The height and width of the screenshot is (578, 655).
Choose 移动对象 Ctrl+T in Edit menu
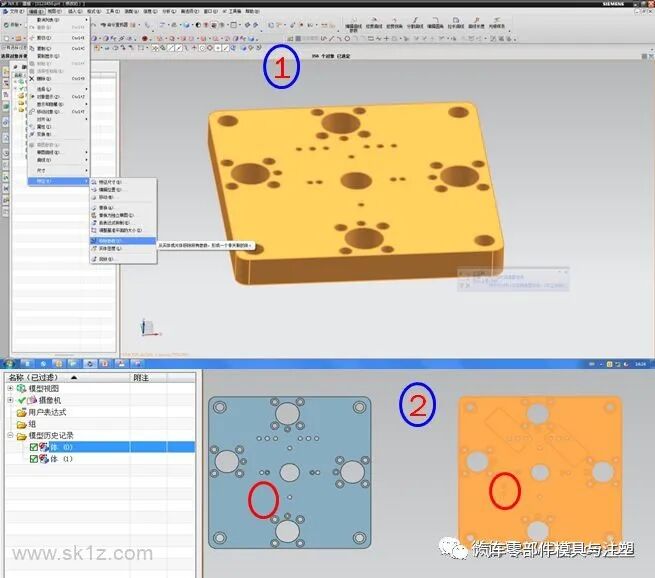(58, 112)
